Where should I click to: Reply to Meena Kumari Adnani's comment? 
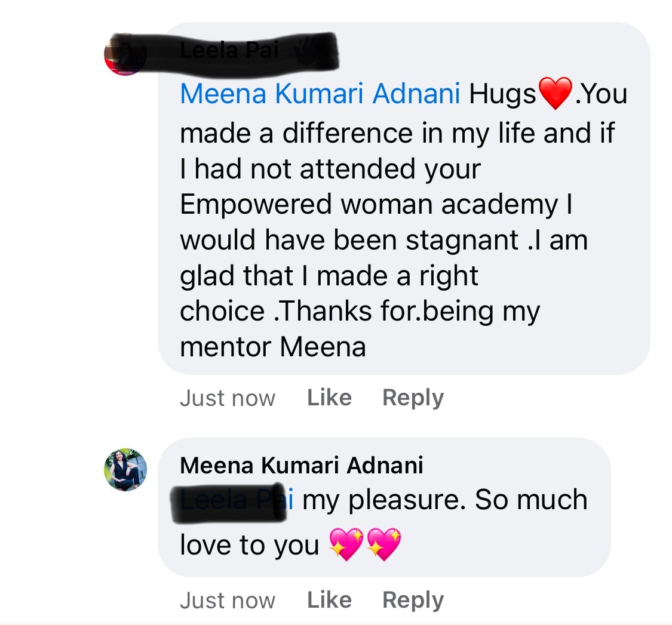(x=413, y=600)
